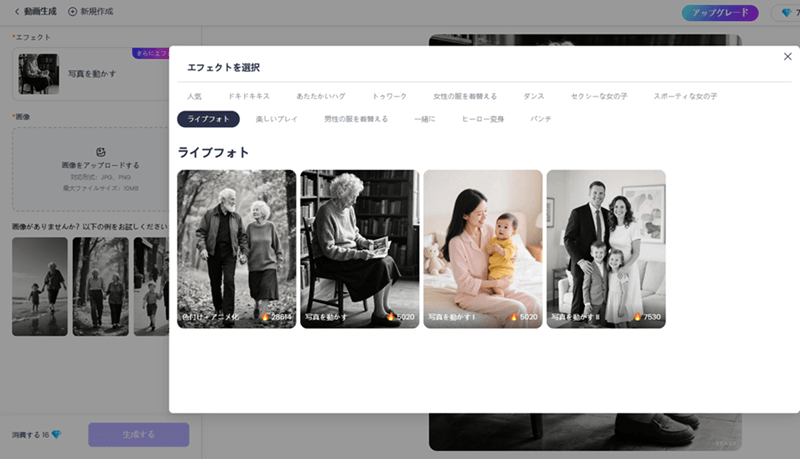Click the upload image icon
Image resolution: width=800 pixels, height=459 pixels.
[101, 152]
